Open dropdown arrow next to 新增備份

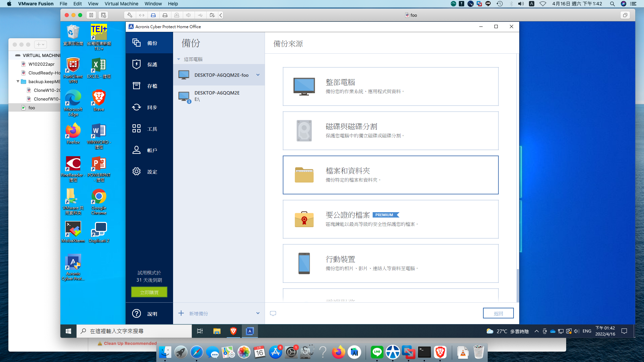(x=258, y=313)
